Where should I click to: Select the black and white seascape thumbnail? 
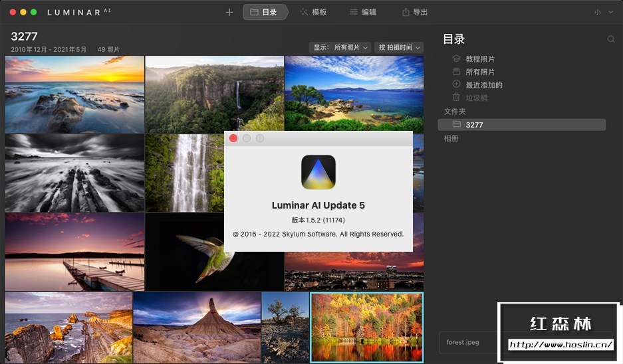tap(74, 173)
